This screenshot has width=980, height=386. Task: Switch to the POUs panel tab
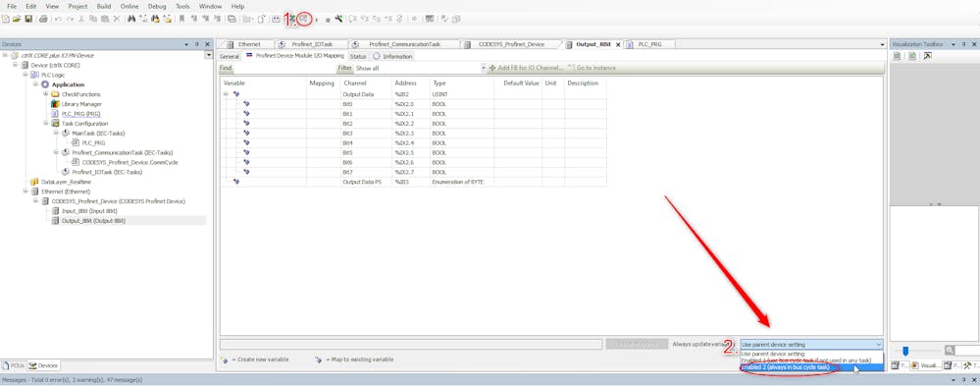[14, 365]
